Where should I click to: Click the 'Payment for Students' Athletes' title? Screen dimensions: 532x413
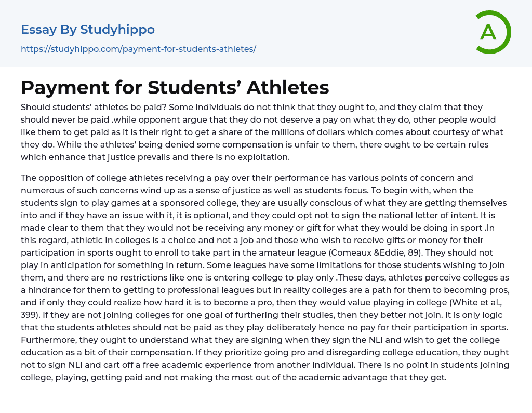[x=175, y=87]
